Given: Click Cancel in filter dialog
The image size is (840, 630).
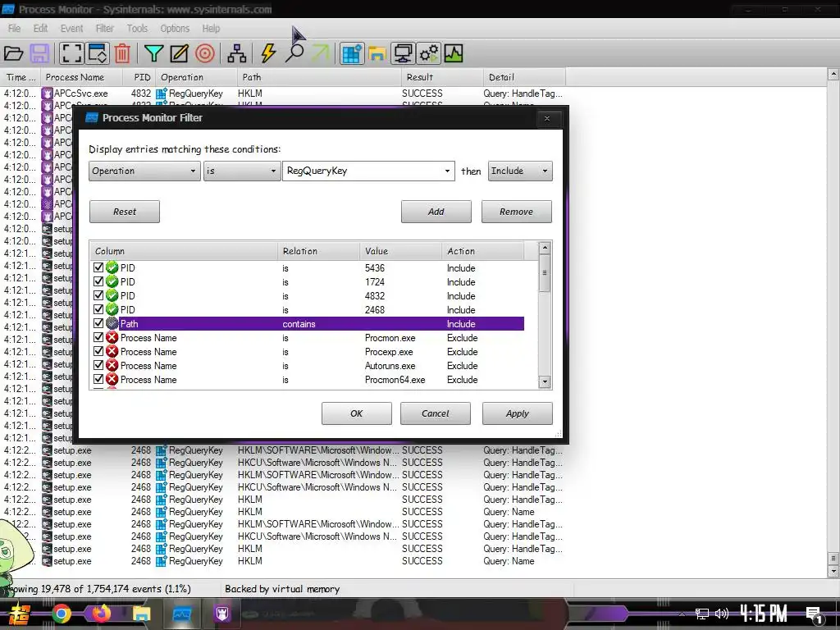Looking at the screenshot, I should coord(435,413).
